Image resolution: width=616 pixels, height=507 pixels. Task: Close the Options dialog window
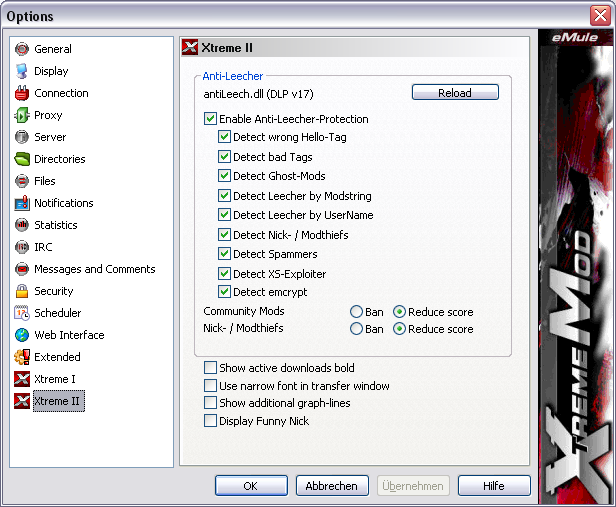(600, 16)
